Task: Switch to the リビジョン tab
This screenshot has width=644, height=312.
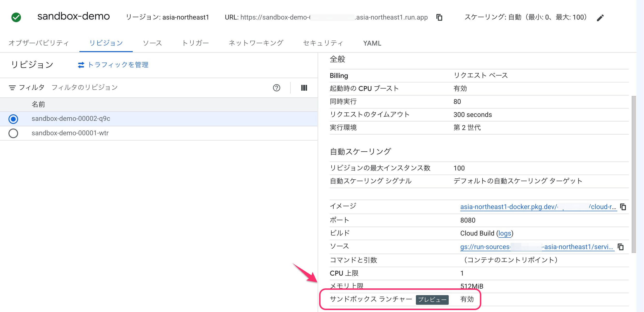Action: 106,43
